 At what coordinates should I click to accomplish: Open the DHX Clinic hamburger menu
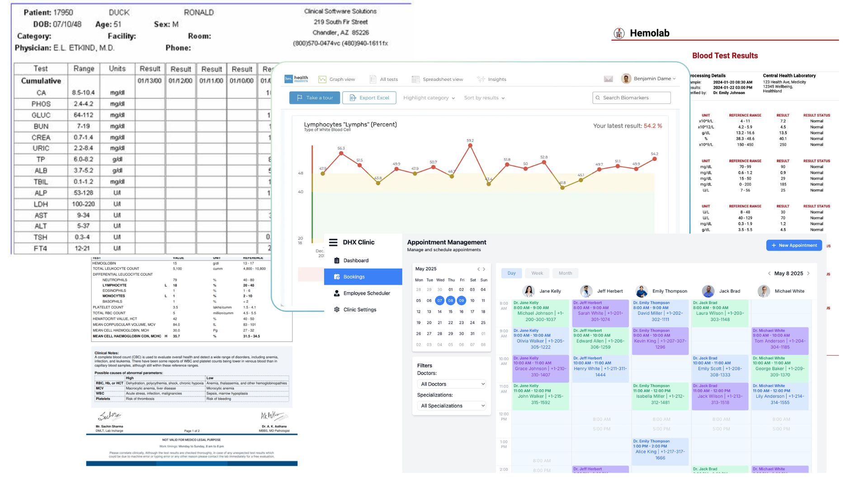point(333,243)
